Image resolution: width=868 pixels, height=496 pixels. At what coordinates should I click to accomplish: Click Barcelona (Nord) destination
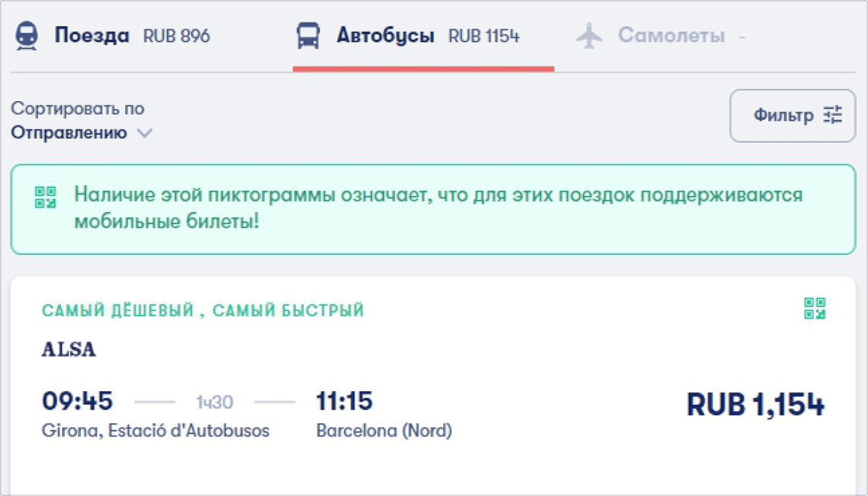[384, 432]
